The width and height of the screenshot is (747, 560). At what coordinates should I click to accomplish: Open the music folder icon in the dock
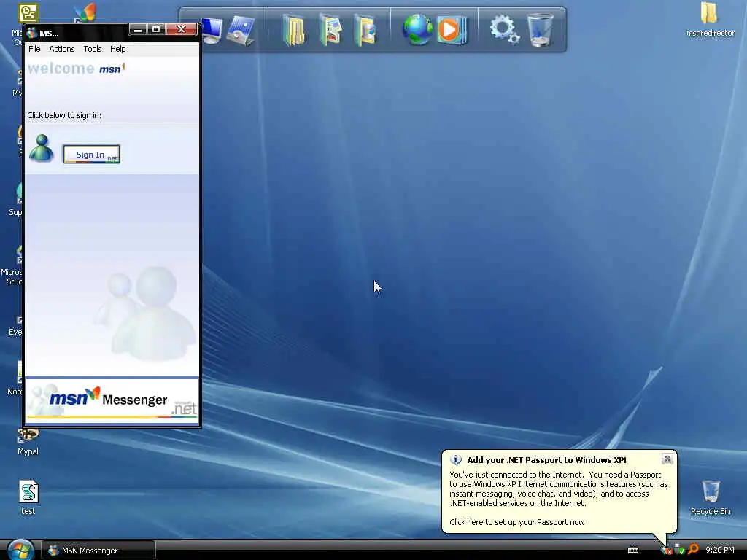tap(366, 30)
